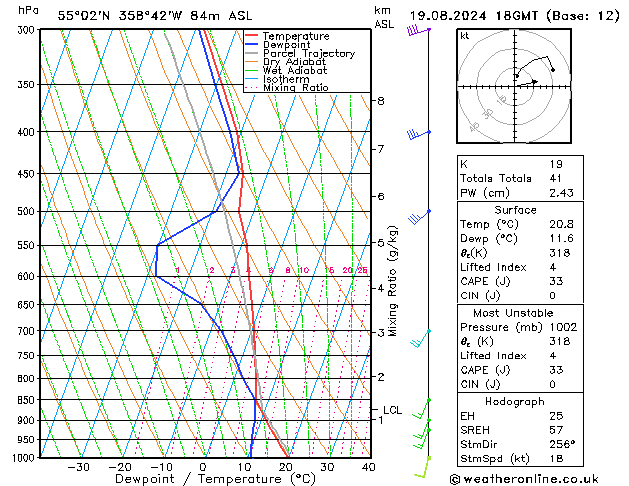Image resolution: width=629 pixels, height=486 pixels.
Task: Click the PW (cm) value 2.43
Action: [562, 192]
